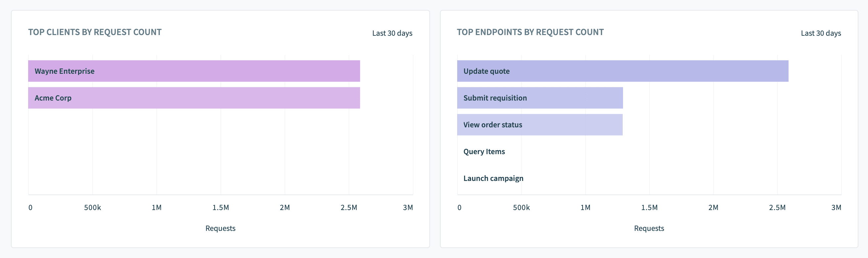Open 'Last 30 days' in the endpoints chart
868x258 pixels.
click(x=820, y=33)
